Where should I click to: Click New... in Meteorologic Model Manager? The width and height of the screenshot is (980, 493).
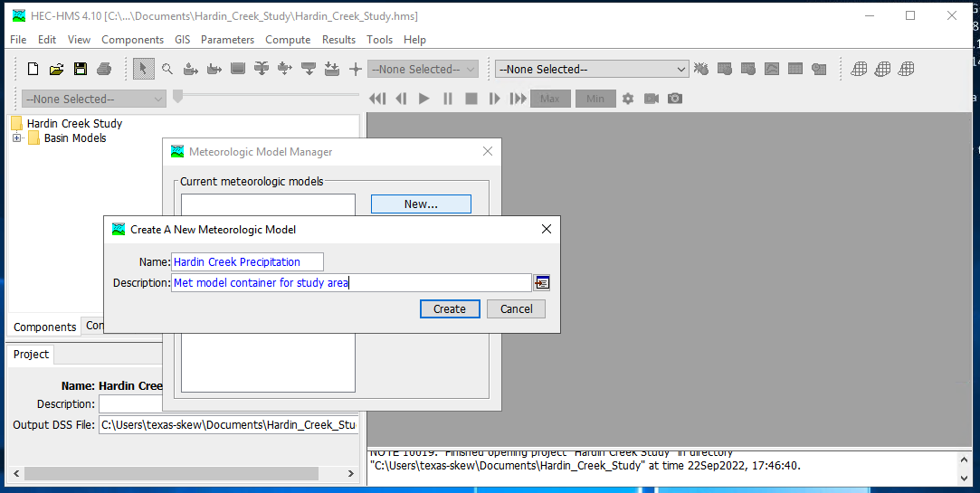[x=421, y=204]
